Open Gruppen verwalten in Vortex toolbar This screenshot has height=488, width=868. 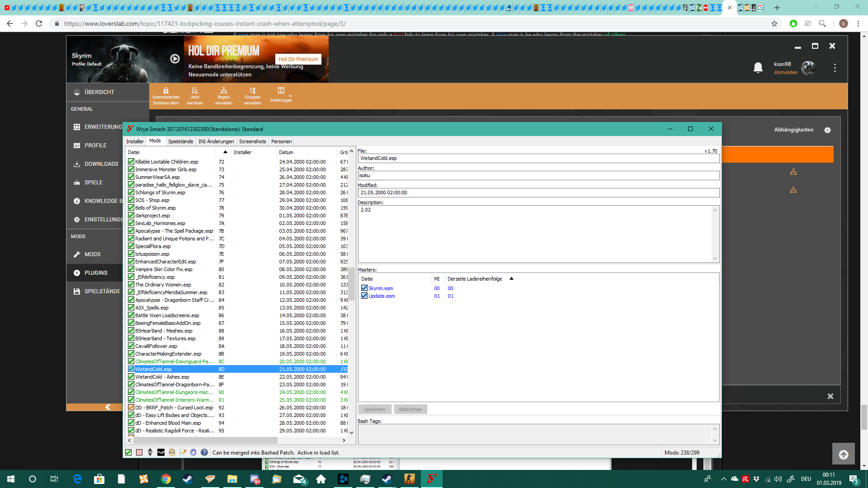tap(253, 96)
